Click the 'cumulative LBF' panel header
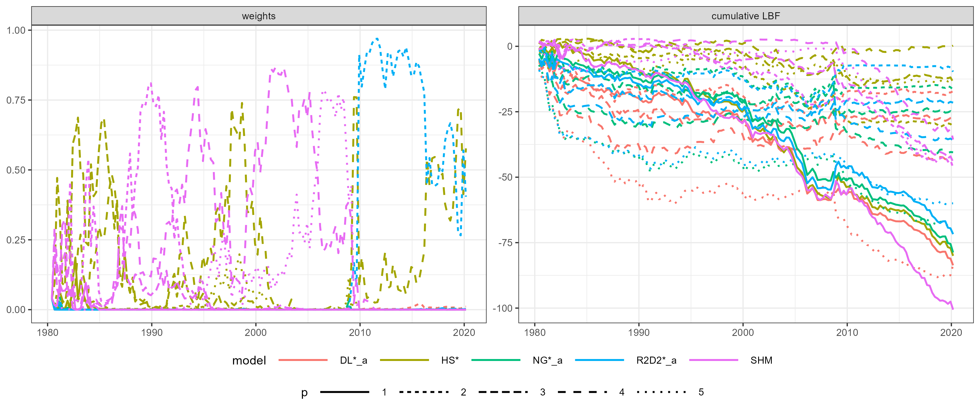This screenshot has width=980, height=408. pyautogui.click(x=746, y=16)
